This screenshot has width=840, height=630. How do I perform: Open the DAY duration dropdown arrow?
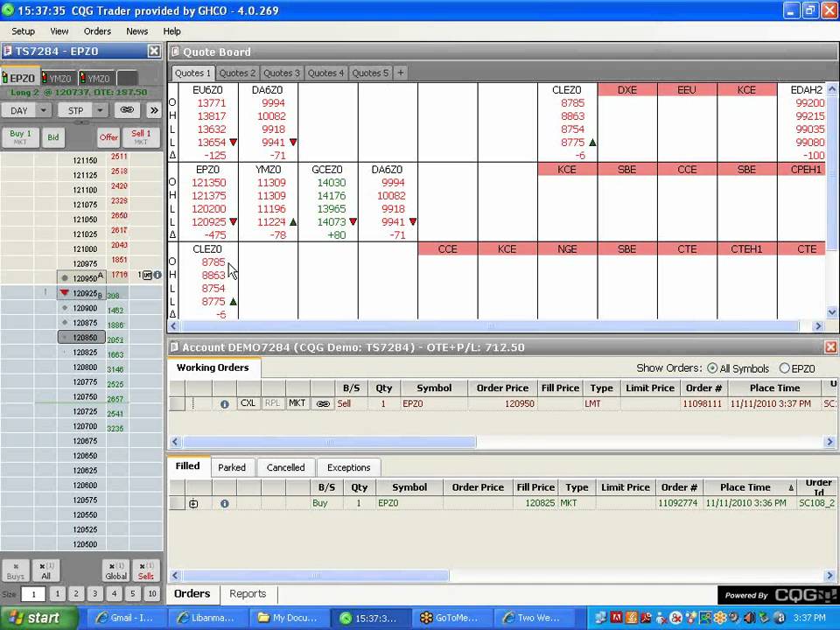[x=44, y=110]
